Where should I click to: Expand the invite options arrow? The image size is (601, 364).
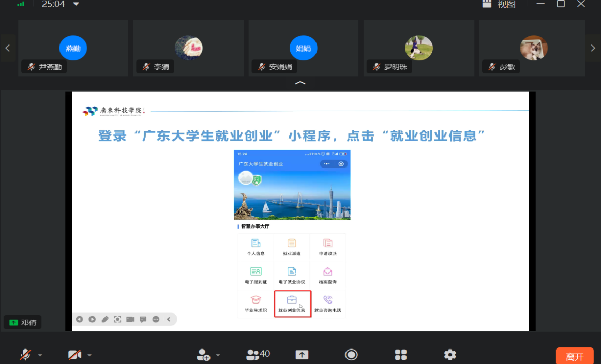click(x=218, y=355)
